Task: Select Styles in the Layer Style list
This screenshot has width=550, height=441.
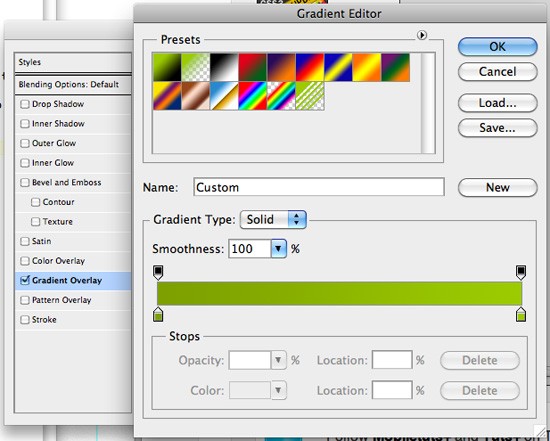Action: (x=73, y=62)
